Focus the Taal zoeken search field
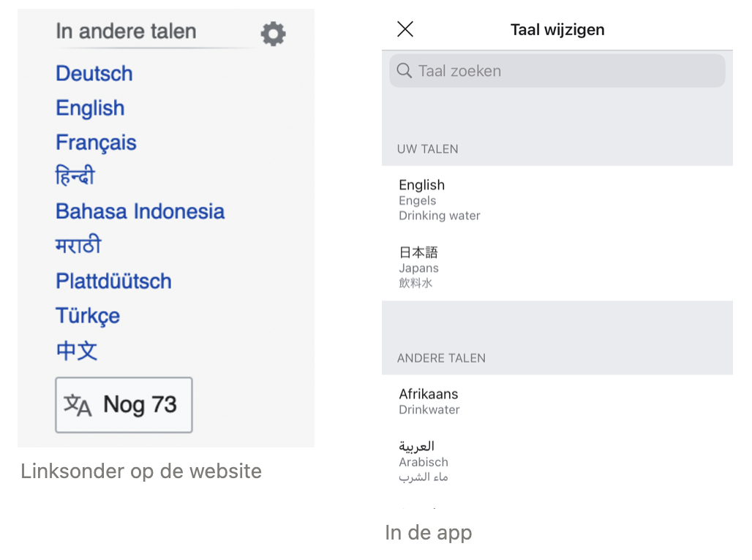The height and width of the screenshot is (560, 752). (557, 70)
